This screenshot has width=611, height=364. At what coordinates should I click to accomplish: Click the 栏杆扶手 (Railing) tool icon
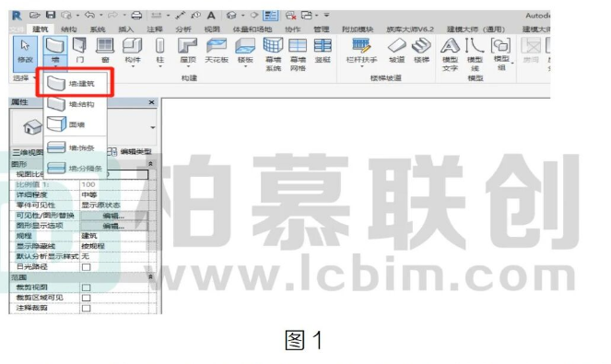361,45
